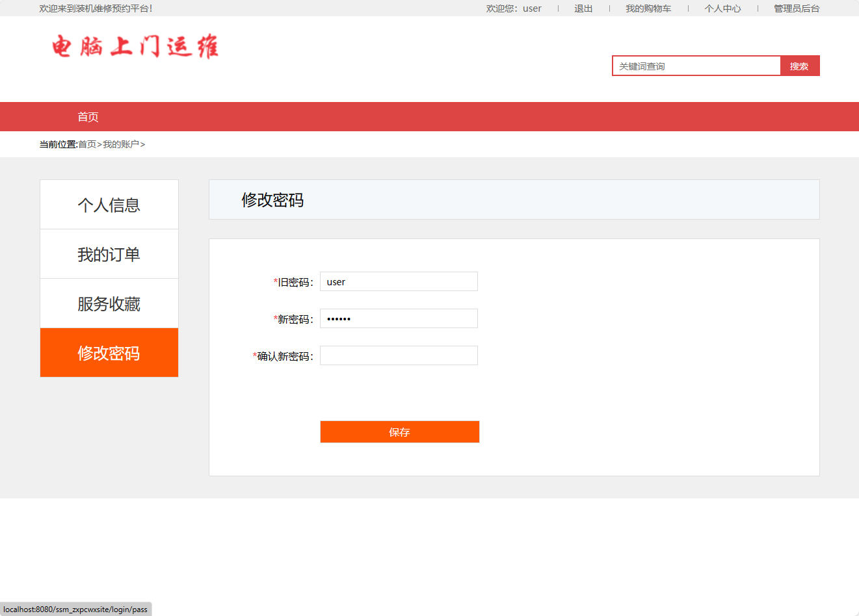Click the 保存 save button
859x616 pixels.
399,431
